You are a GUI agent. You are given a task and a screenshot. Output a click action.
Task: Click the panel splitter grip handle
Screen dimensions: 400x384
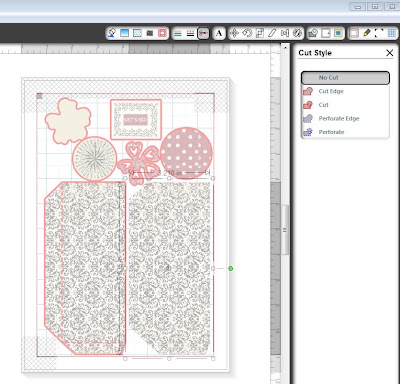[285, 230]
